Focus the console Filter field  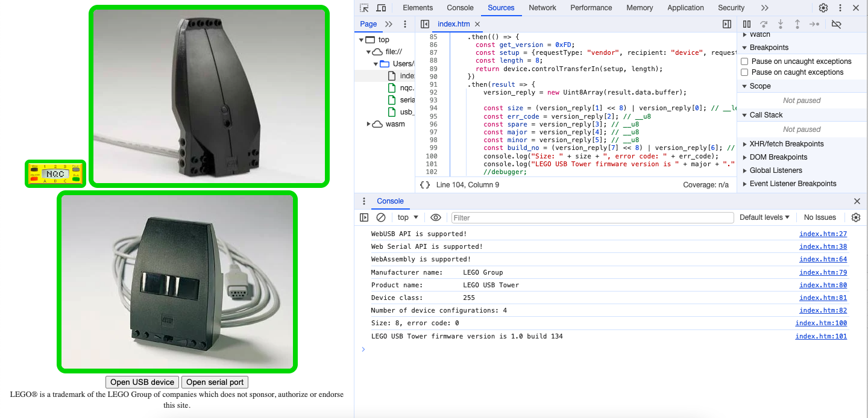[x=592, y=217]
